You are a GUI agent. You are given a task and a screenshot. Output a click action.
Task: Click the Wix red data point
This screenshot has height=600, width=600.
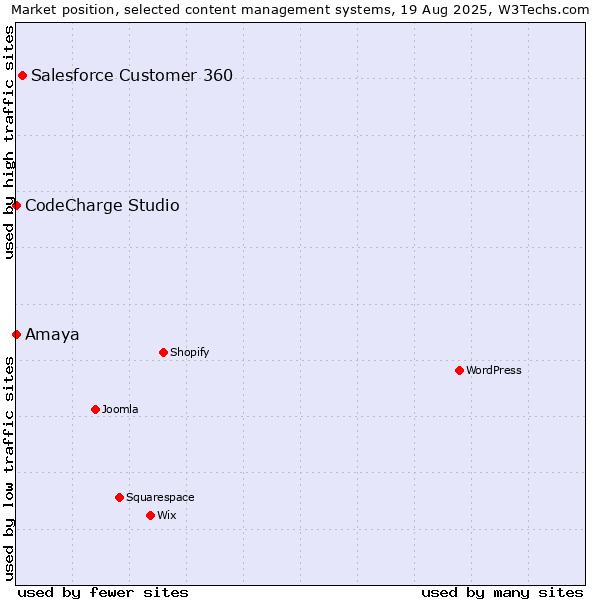click(150, 516)
